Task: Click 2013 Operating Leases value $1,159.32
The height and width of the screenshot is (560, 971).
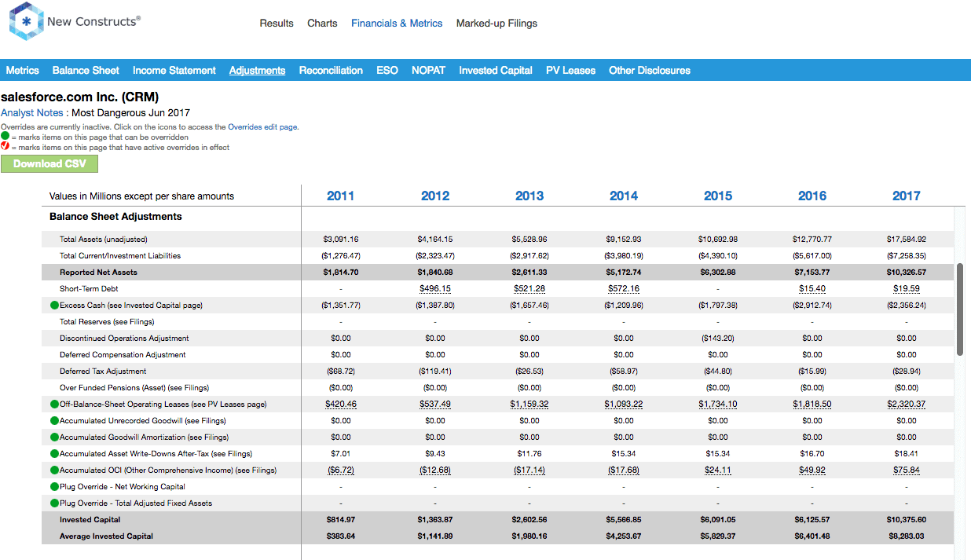Action: [529, 404]
